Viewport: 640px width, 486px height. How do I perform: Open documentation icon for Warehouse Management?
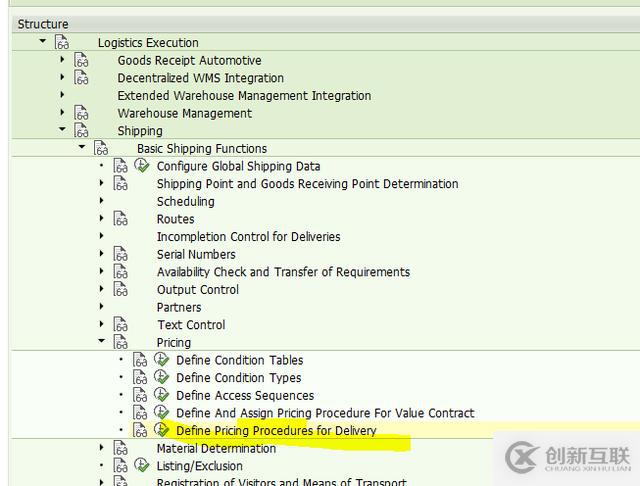point(81,114)
